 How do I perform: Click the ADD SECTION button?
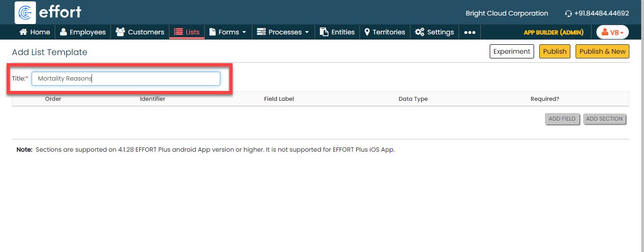(x=604, y=119)
